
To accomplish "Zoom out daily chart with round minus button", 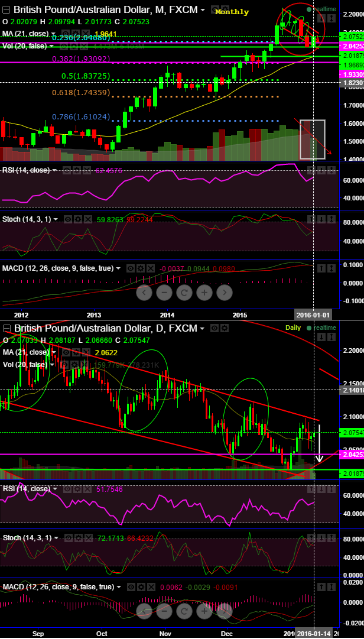I will [164, 611].
